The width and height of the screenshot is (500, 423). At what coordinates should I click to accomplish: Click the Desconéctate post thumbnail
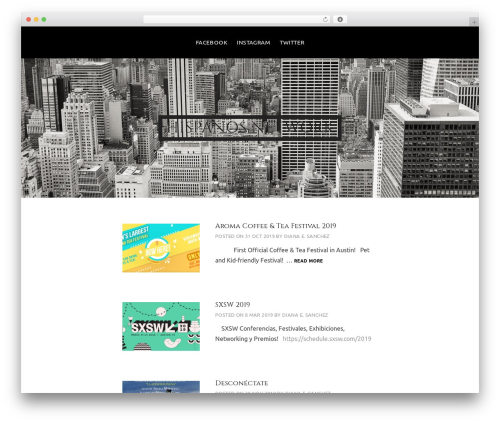coord(161,387)
